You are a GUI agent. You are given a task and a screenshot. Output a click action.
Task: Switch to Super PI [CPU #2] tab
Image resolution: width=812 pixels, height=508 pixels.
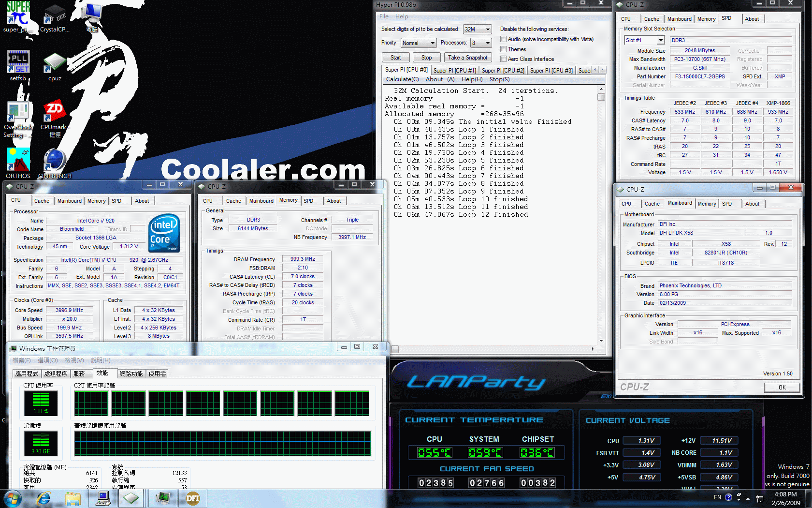(x=503, y=71)
